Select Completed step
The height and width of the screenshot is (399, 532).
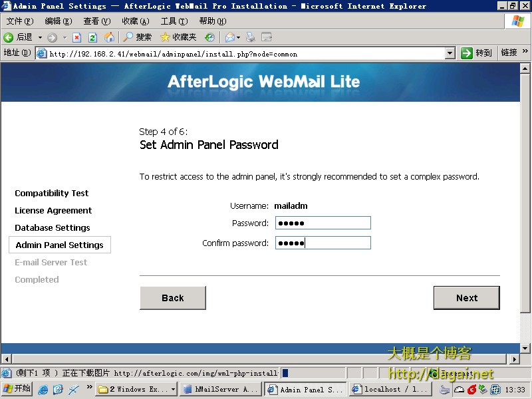point(37,279)
